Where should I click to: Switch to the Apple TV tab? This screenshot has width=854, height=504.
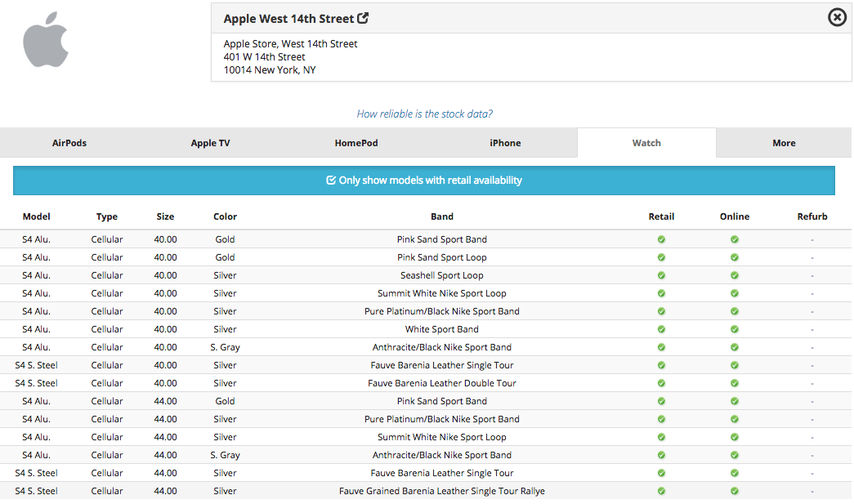(210, 143)
